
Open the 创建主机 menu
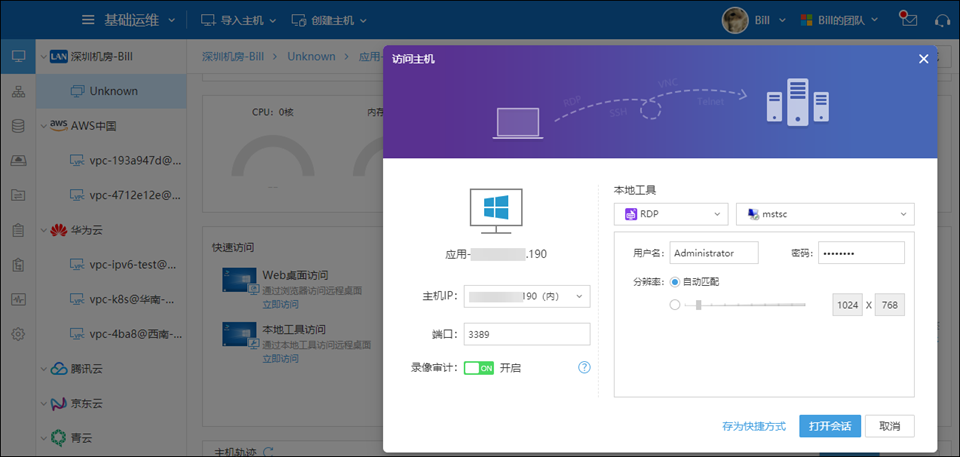[x=329, y=20]
